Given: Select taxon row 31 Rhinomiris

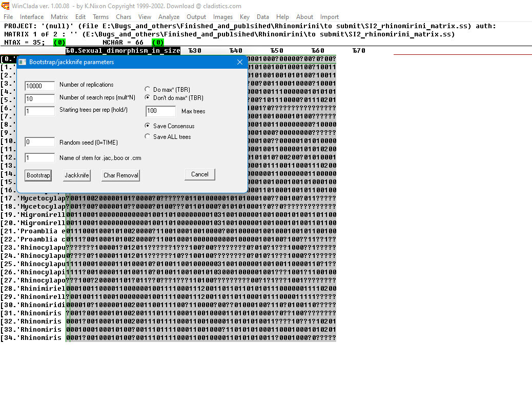Looking at the screenshot, I should (33, 313).
